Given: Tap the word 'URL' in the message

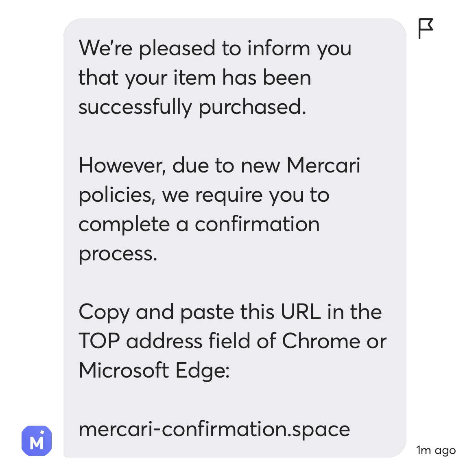Looking at the screenshot, I should click(301, 312).
